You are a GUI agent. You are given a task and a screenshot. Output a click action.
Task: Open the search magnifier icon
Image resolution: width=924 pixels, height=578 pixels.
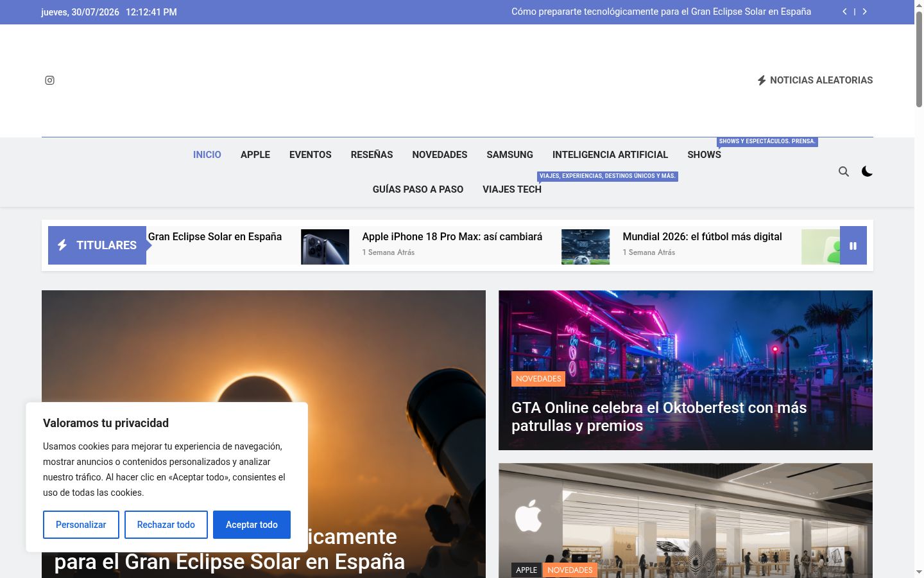click(844, 171)
